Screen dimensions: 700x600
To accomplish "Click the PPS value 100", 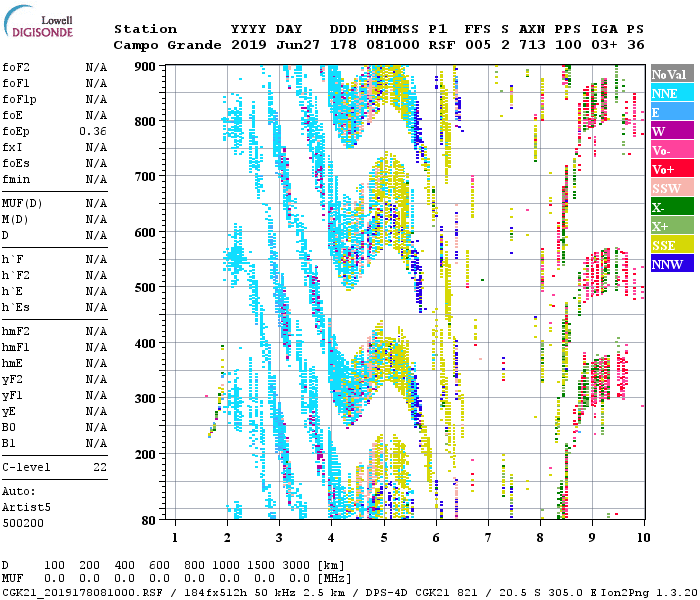I will (568, 45).
